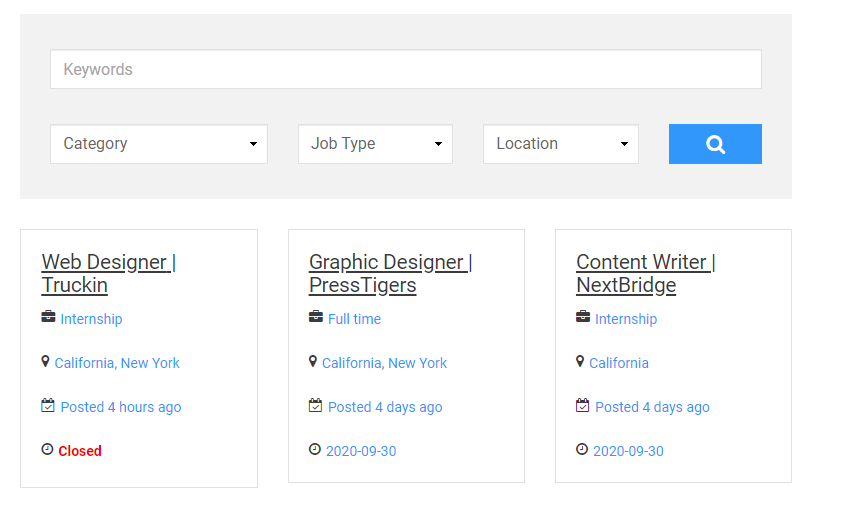The width and height of the screenshot is (850, 506).
Task: Click location pin icon on Web Designer card
Action: pos(45,362)
